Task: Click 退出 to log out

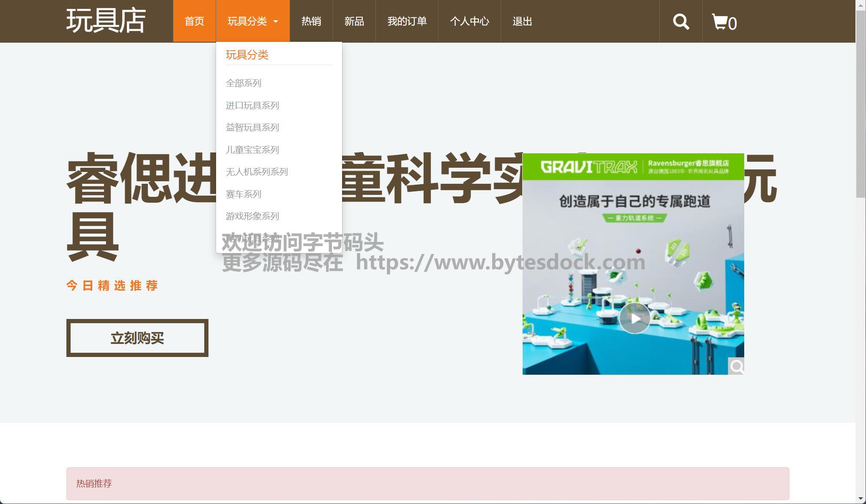Action: (522, 21)
